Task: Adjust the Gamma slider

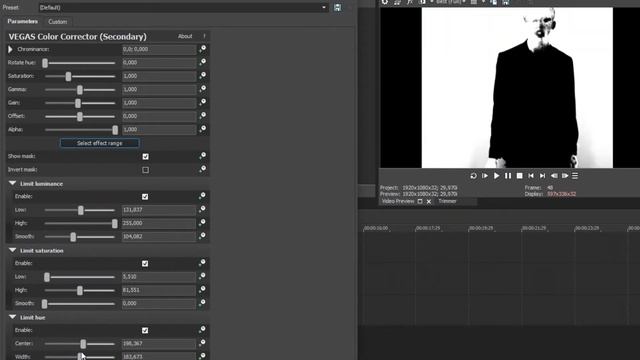Action: 80,89
